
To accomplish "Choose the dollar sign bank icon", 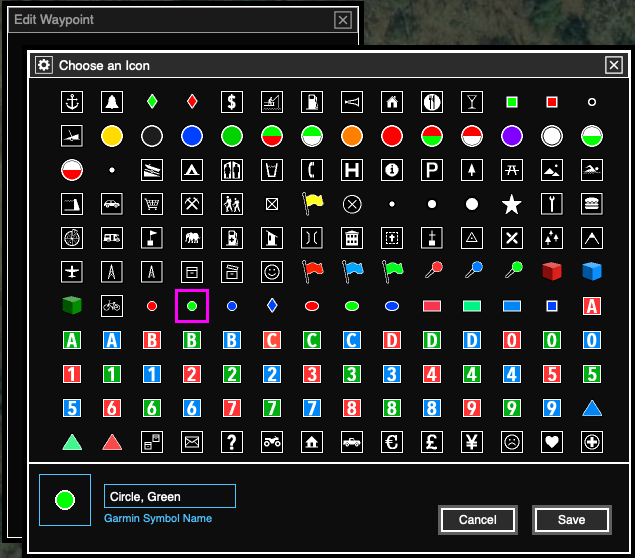I will 232,102.
